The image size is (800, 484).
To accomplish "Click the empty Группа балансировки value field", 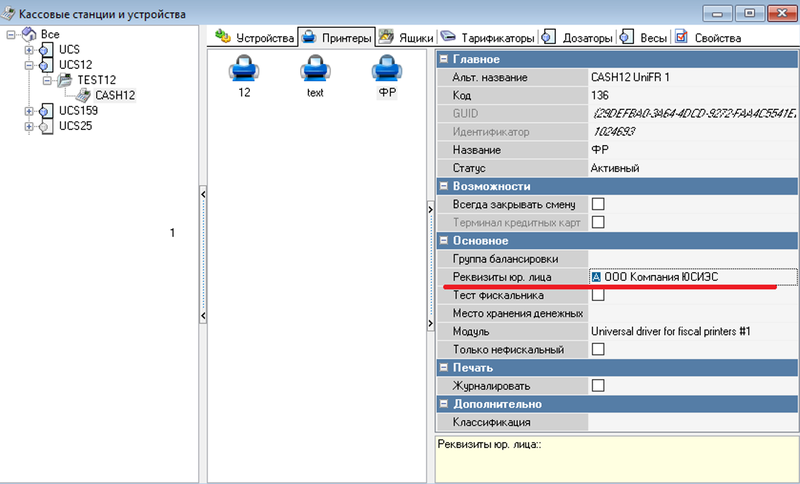I will (x=693, y=259).
